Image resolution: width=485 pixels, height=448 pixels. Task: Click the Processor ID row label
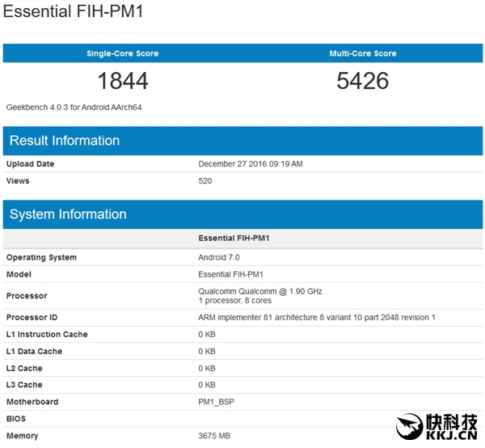32,318
